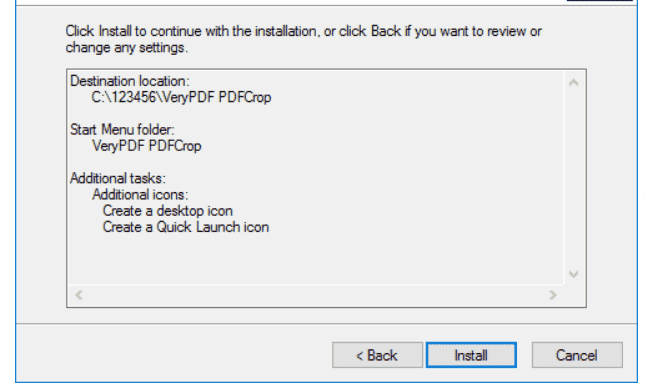
Task: Click the summary box scroll-up arrow
Action: [x=574, y=83]
